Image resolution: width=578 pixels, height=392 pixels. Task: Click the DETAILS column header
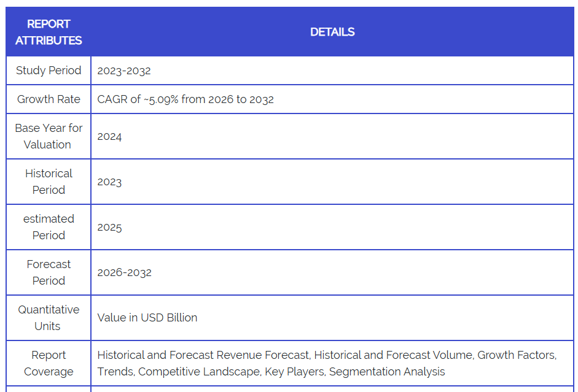[x=332, y=32]
